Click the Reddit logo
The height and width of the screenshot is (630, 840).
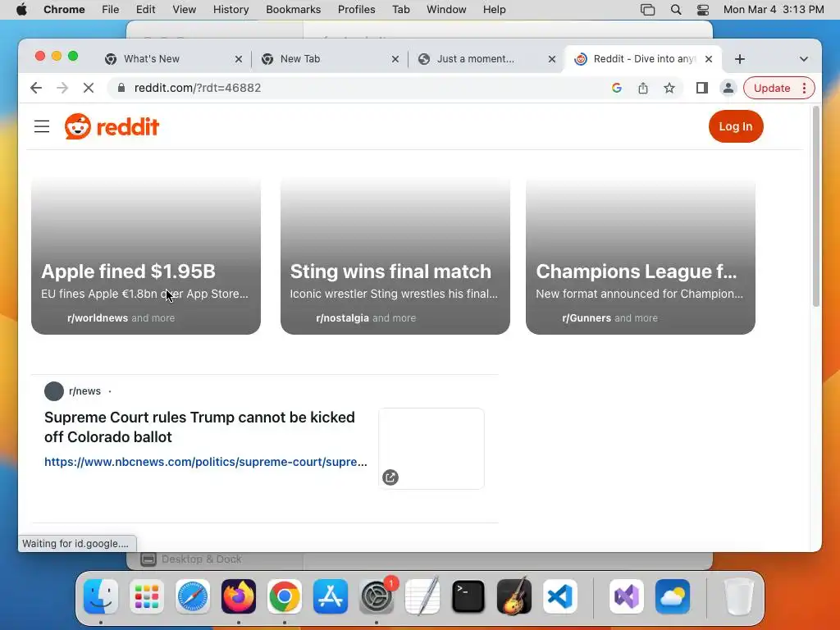[112, 126]
